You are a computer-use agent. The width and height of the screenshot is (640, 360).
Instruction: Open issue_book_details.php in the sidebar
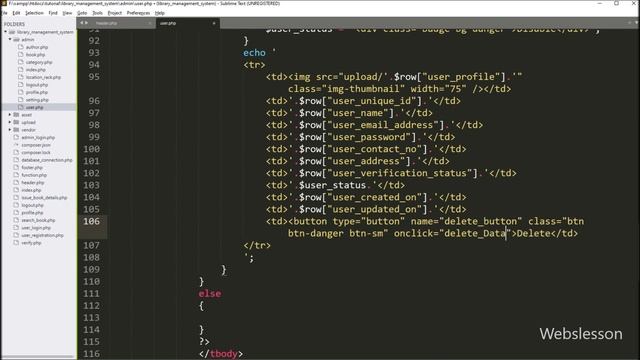pyautogui.click(x=44, y=198)
